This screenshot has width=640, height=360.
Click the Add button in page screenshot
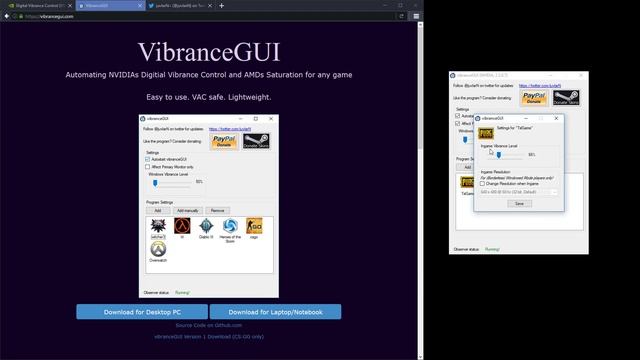[158, 211]
